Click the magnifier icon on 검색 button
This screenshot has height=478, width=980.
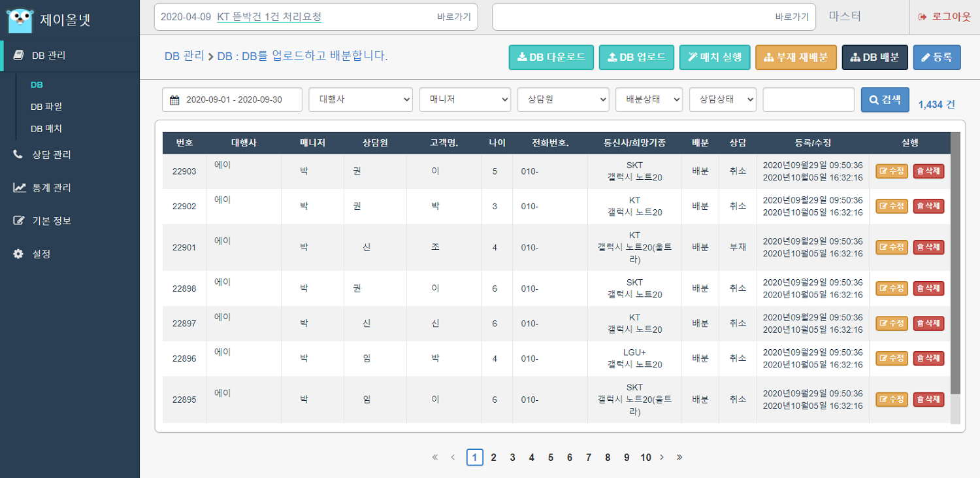point(874,100)
